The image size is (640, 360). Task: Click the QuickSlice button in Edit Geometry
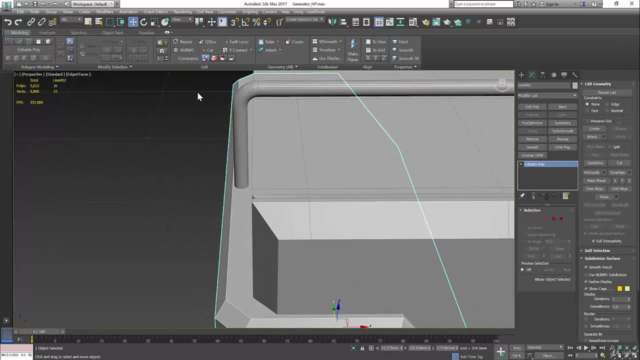click(595, 163)
